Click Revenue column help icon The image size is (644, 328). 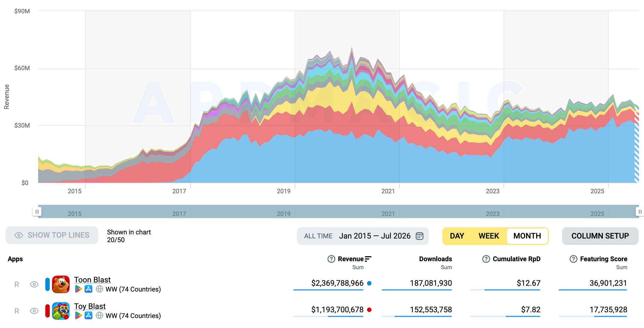point(331,259)
